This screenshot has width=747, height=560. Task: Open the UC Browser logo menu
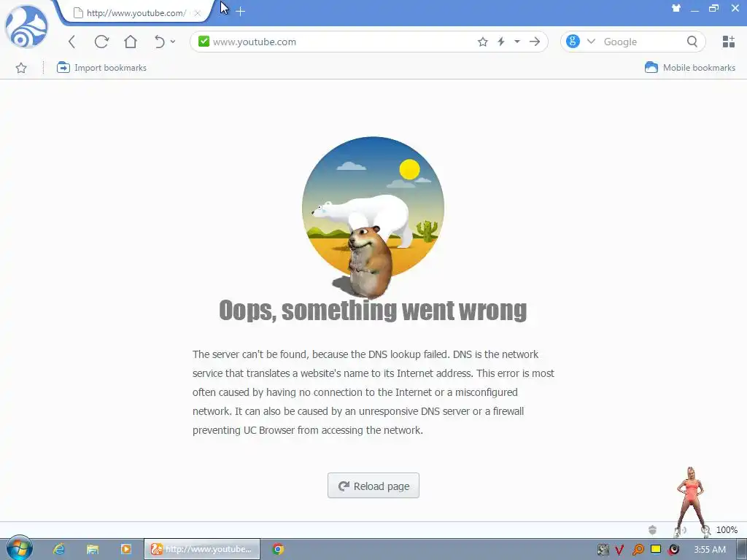click(x=26, y=26)
